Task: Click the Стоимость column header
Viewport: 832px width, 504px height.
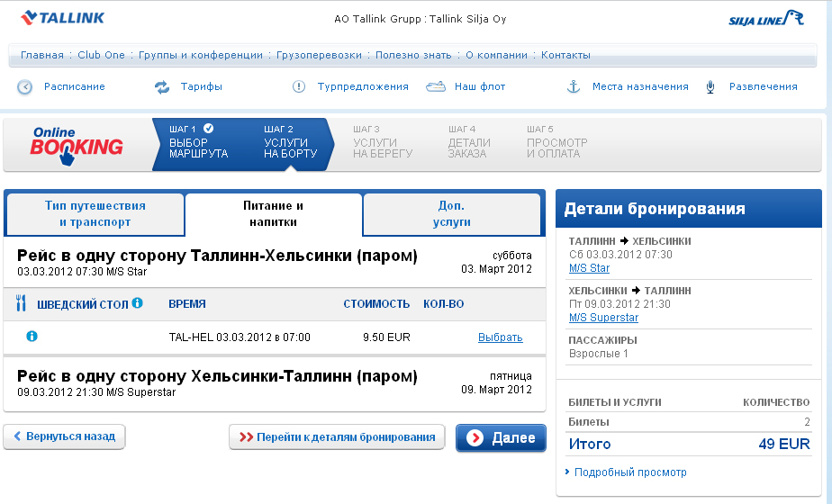Action: (376, 304)
